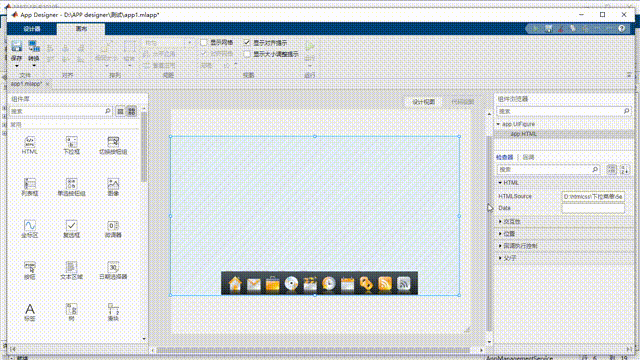Click the Help question mark icon
640x360 pixels.
(621, 29)
